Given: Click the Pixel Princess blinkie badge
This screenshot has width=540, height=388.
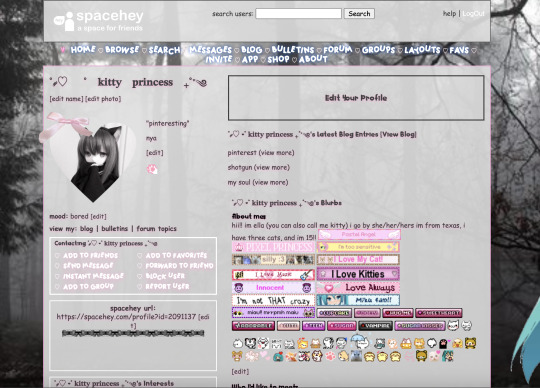Looking at the screenshot, I should 273,247.
